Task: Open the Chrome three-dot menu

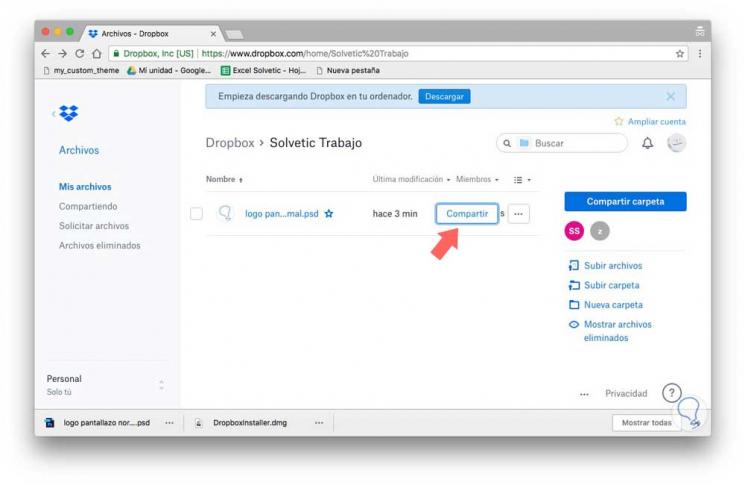Action: [700, 54]
